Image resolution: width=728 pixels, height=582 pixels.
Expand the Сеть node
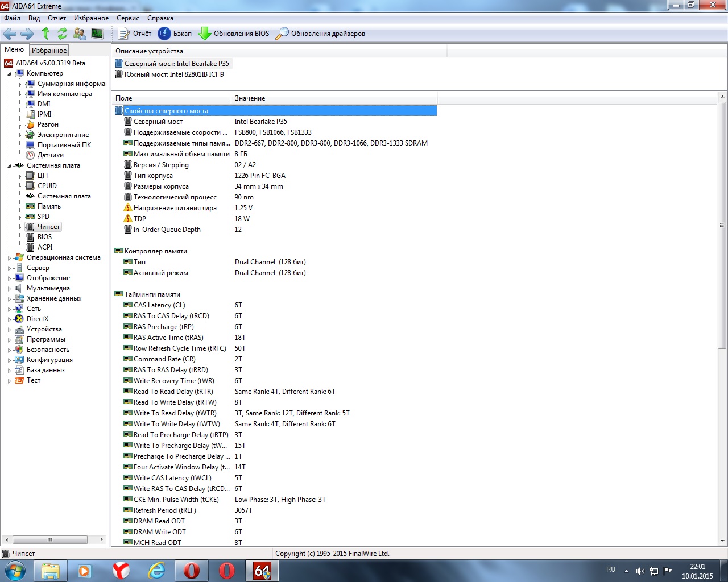pyautogui.click(x=9, y=309)
